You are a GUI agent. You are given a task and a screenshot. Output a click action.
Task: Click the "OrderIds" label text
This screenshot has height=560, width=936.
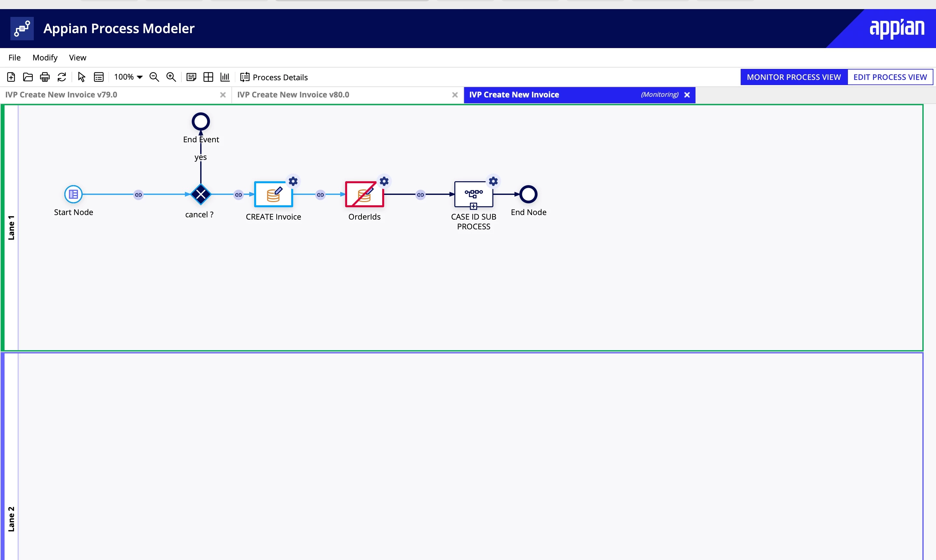click(x=364, y=217)
